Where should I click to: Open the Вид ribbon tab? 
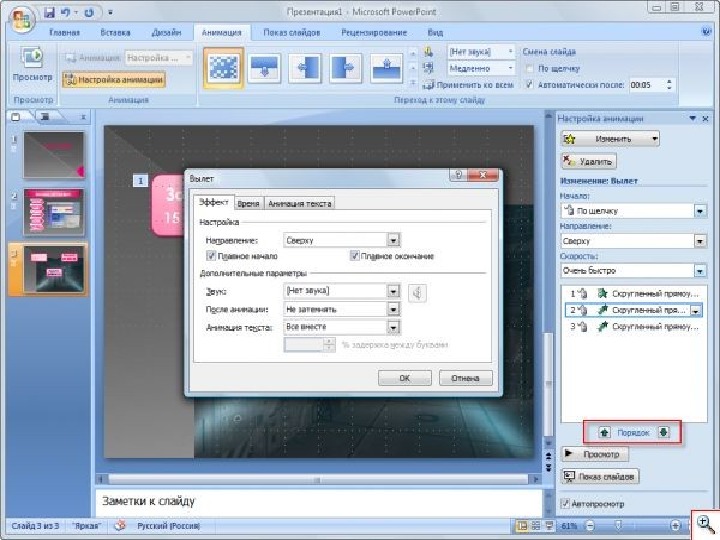tap(435, 33)
